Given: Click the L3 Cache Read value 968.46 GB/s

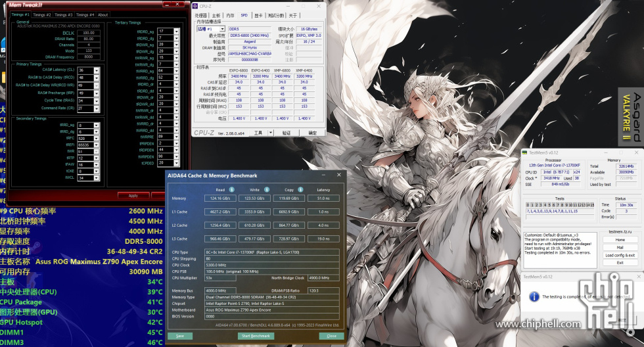Looking at the screenshot, I should [220, 239].
